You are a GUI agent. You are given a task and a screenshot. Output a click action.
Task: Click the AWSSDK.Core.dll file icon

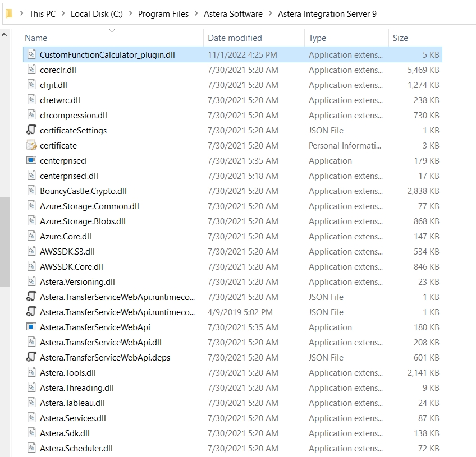(x=31, y=266)
